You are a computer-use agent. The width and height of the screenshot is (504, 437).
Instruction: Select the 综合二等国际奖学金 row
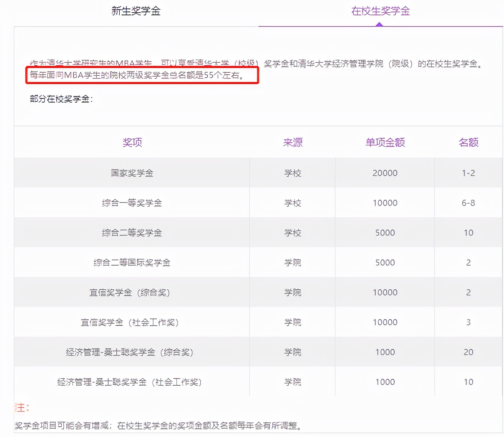click(x=132, y=263)
